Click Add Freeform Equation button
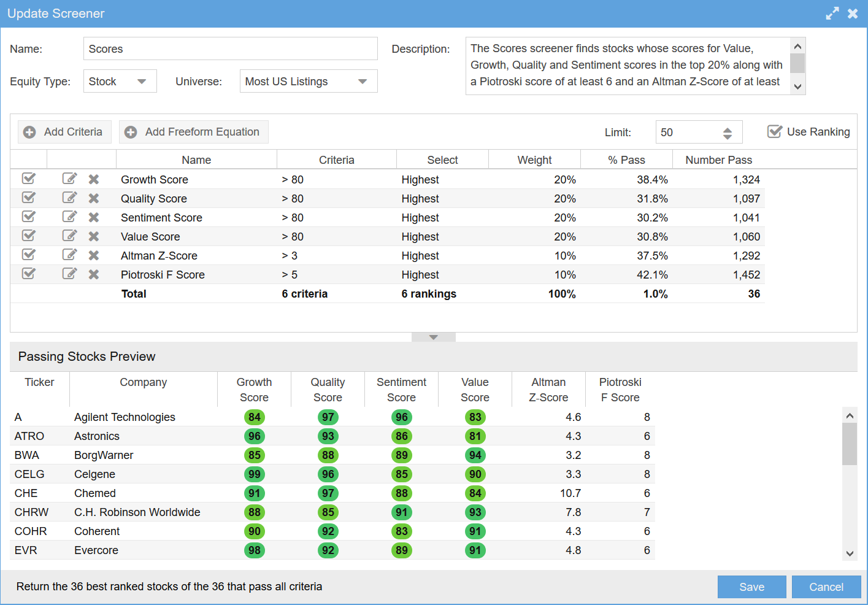 tap(194, 132)
